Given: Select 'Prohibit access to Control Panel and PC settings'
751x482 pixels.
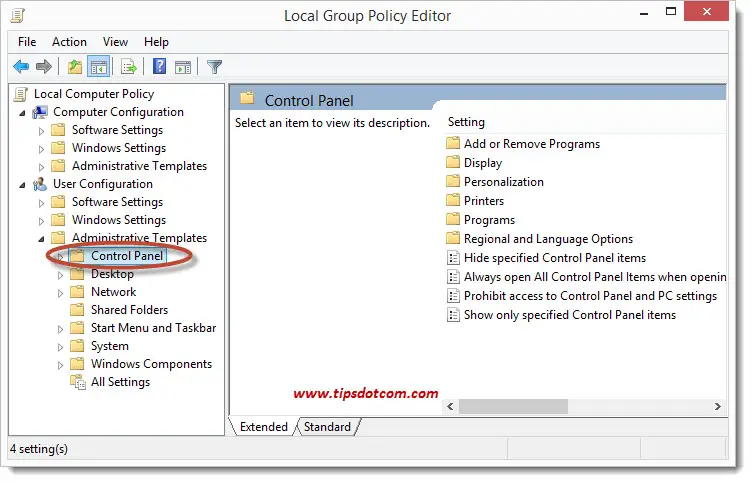Looking at the screenshot, I should point(590,296).
